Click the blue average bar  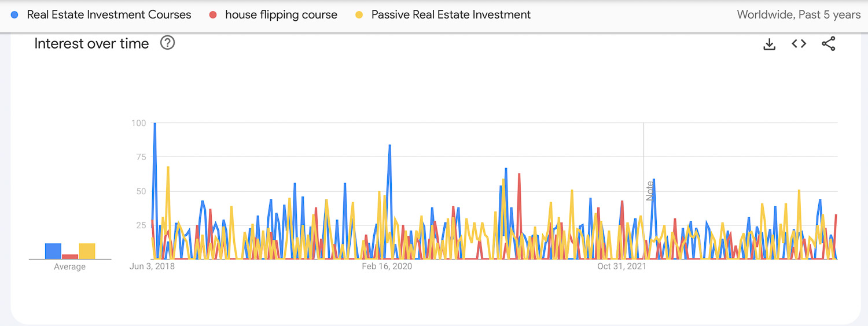(53, 251)
